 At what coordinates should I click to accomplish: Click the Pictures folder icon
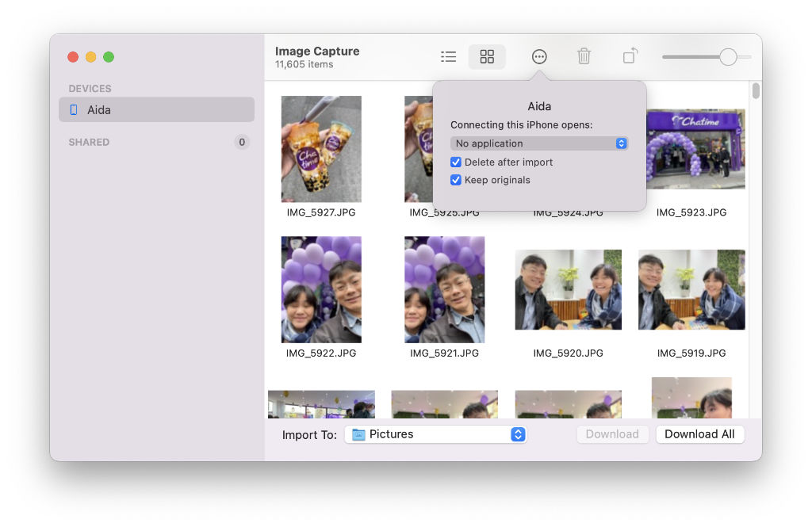click(358, 434)
